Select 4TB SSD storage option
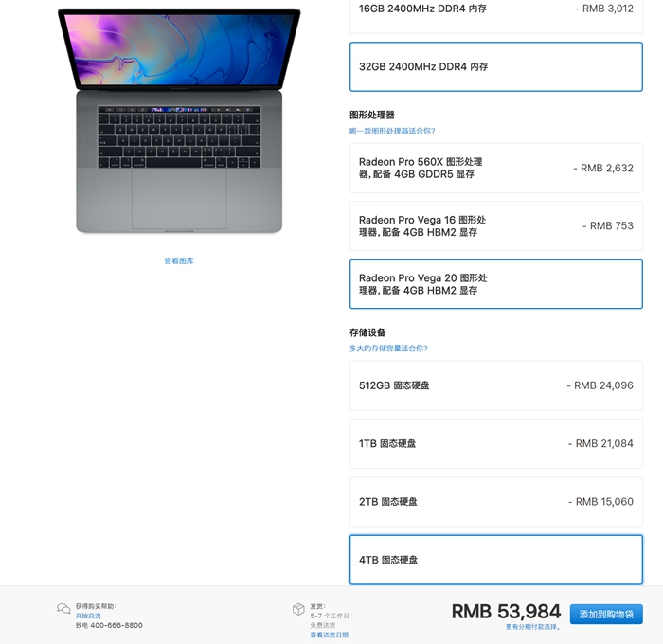Screen dimensions: 663x644 [496, 560]
